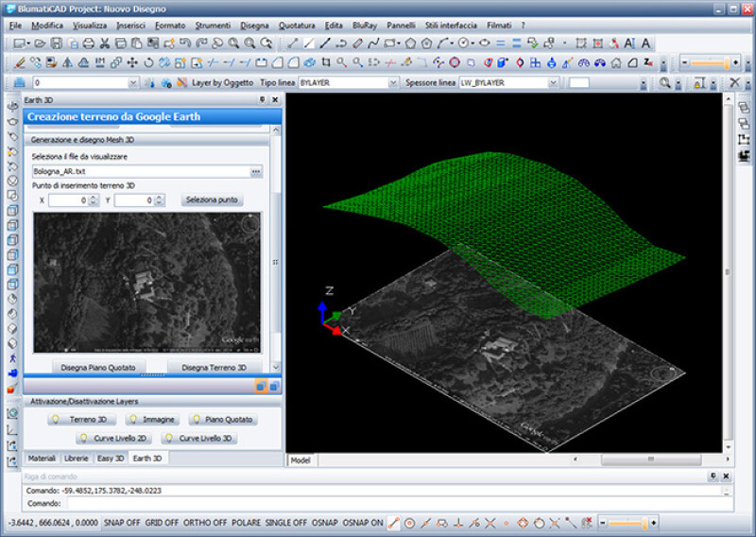Cut selection with the scissors icon
This screenshot has width=756, height=537.
(105, 43)
